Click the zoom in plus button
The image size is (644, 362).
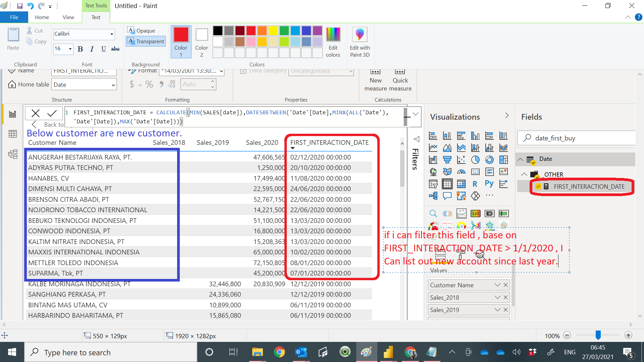tap(628, 335)
